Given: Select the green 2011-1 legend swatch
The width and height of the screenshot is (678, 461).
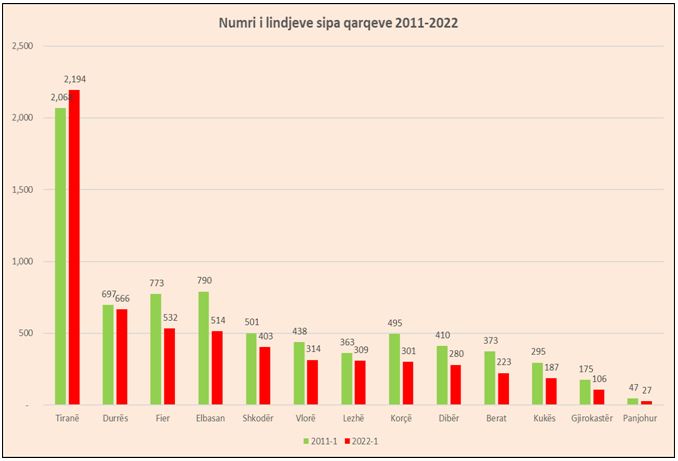Looking at the screenshot, I should (x=306, y=440).
